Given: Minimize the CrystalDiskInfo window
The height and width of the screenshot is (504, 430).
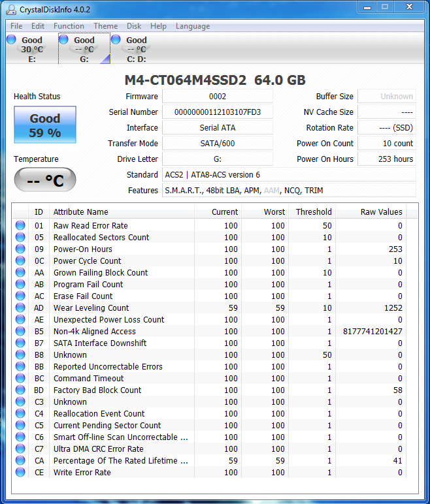Looking at the screenshot, I should click(x=367, y=7).
